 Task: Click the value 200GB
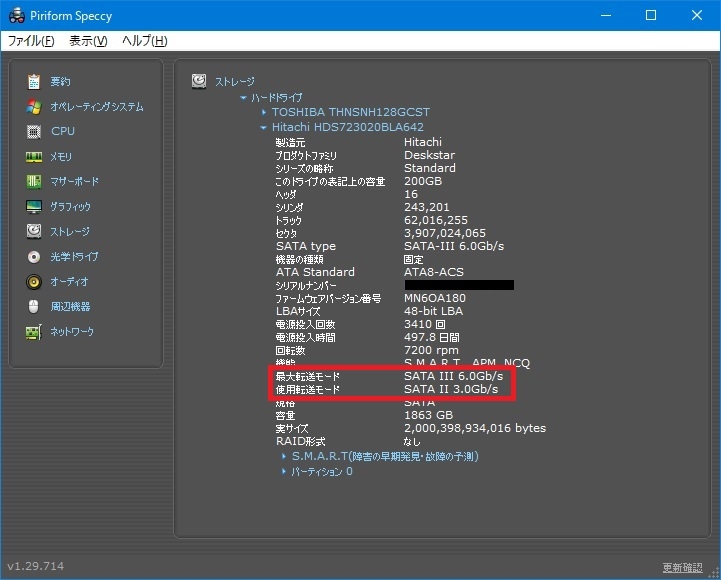[x=423, y=181]
